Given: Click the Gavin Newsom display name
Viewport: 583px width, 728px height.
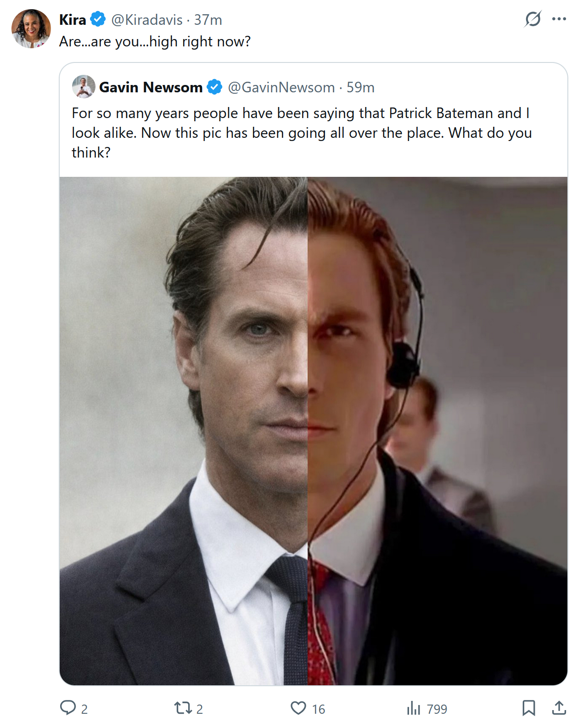Looking at the screenshot, I should point(151,87).
